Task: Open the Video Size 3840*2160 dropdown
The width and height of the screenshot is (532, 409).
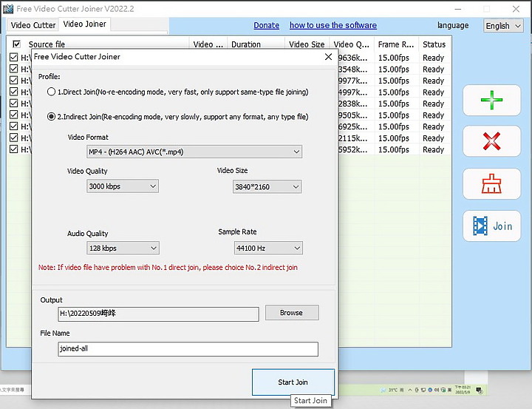Action: [267, 187]
